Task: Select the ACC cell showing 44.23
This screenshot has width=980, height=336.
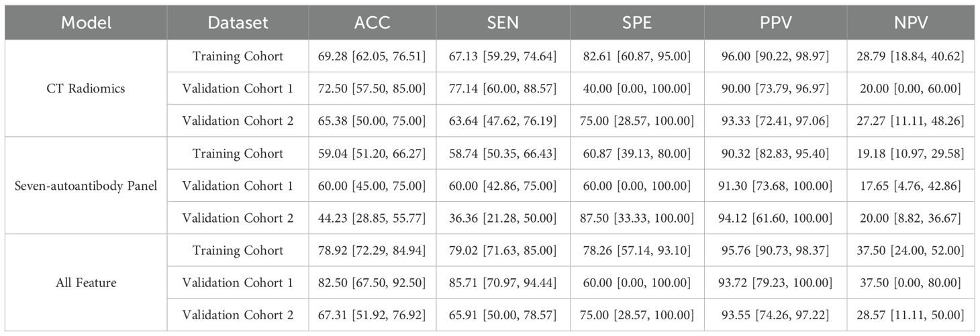Action: 372,218
